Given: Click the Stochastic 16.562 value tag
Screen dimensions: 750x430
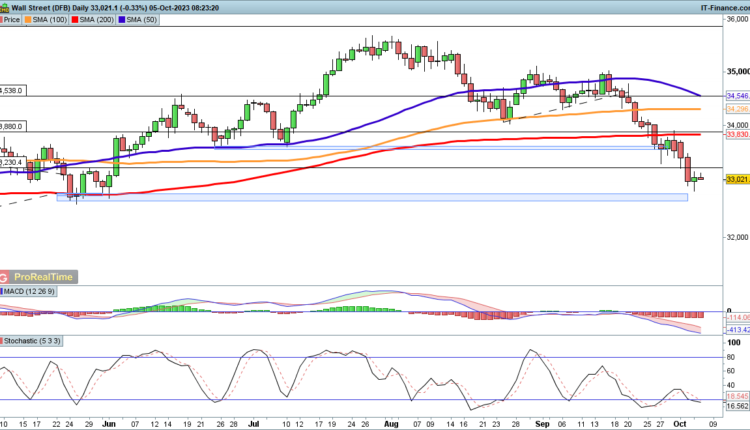Looking at the screenshot, I should 736,407.
